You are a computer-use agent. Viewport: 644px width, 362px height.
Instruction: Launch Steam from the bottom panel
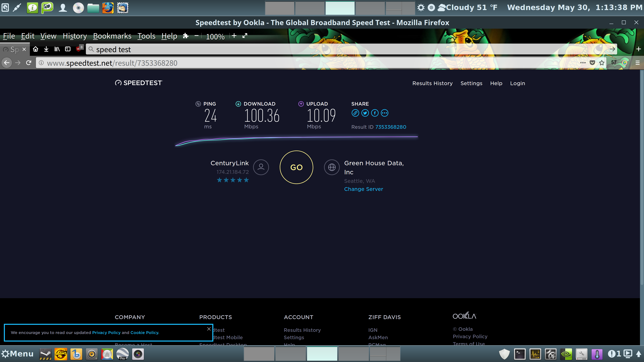45,354
